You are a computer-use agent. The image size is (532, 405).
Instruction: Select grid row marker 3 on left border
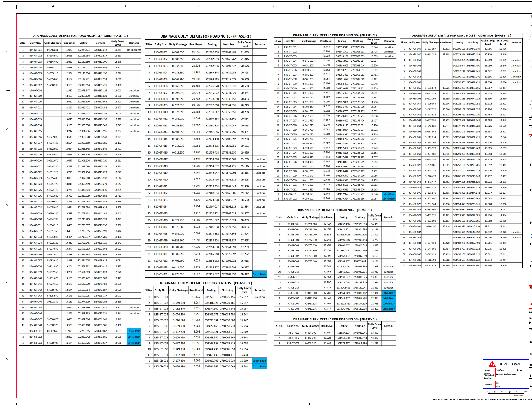6,205
